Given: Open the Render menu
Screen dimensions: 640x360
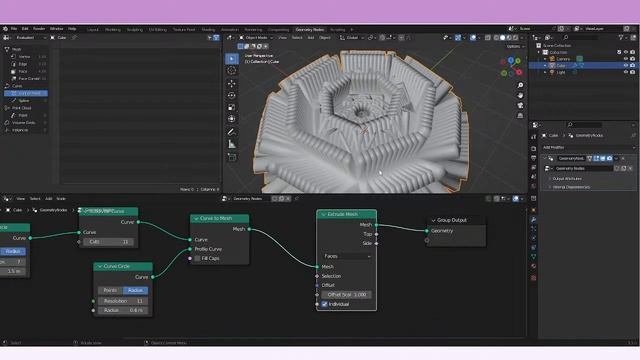Looking at the screenshot, I should [x=39, y=29].
